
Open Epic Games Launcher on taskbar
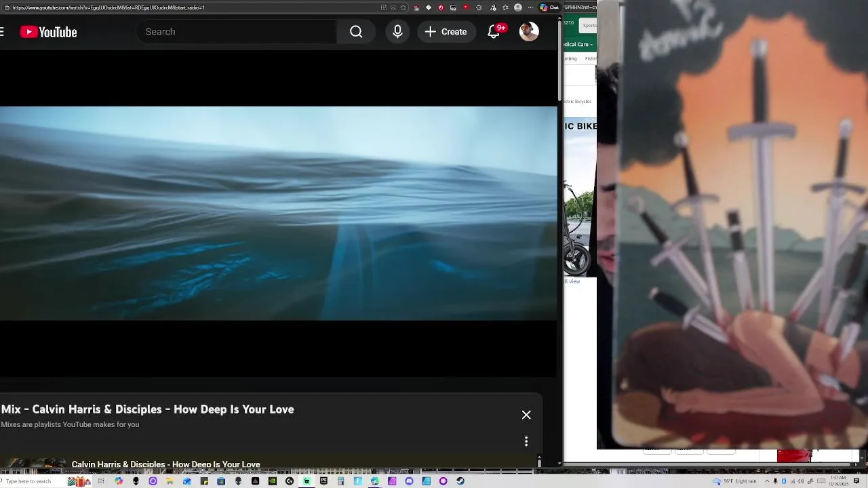click(323, 481)
